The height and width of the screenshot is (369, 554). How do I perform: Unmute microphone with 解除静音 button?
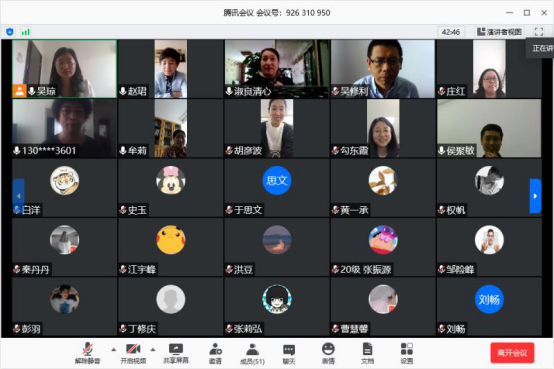[88, 353]
